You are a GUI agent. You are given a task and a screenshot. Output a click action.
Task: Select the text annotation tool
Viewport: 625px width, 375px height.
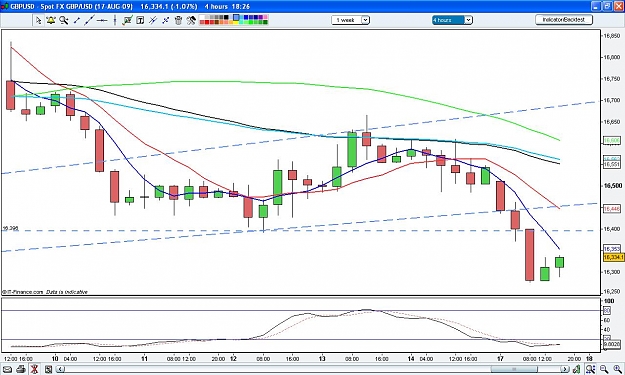[140, 20]
